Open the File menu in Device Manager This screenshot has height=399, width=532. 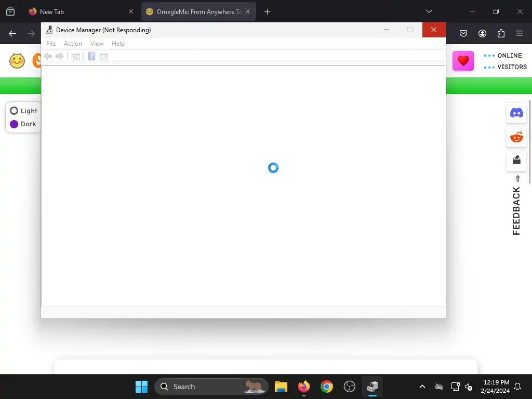[x=51, y=44]
